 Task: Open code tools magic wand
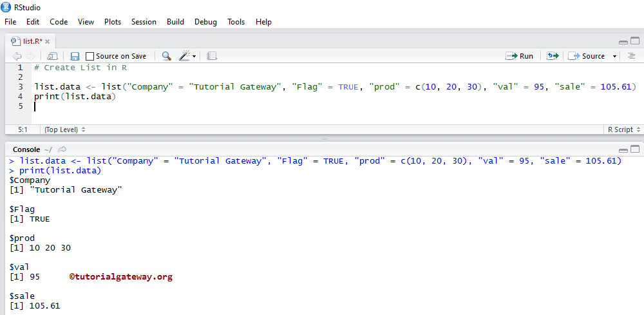coord(184,56)
